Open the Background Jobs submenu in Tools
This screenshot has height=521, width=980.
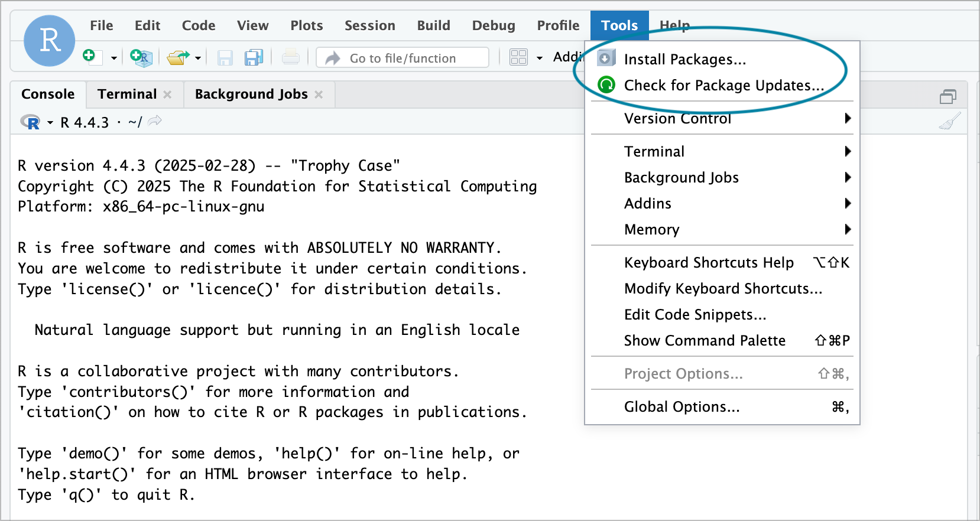click(x=722, y=177)
